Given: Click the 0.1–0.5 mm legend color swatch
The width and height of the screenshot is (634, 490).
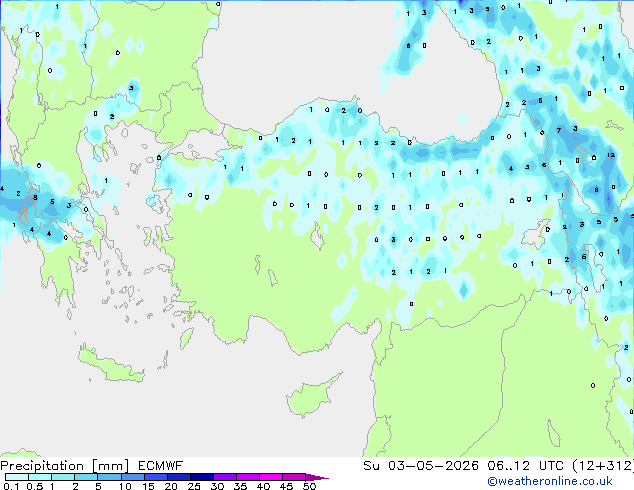Looking at the screenshot, I should pyautogui.click(x=17, y=477).
